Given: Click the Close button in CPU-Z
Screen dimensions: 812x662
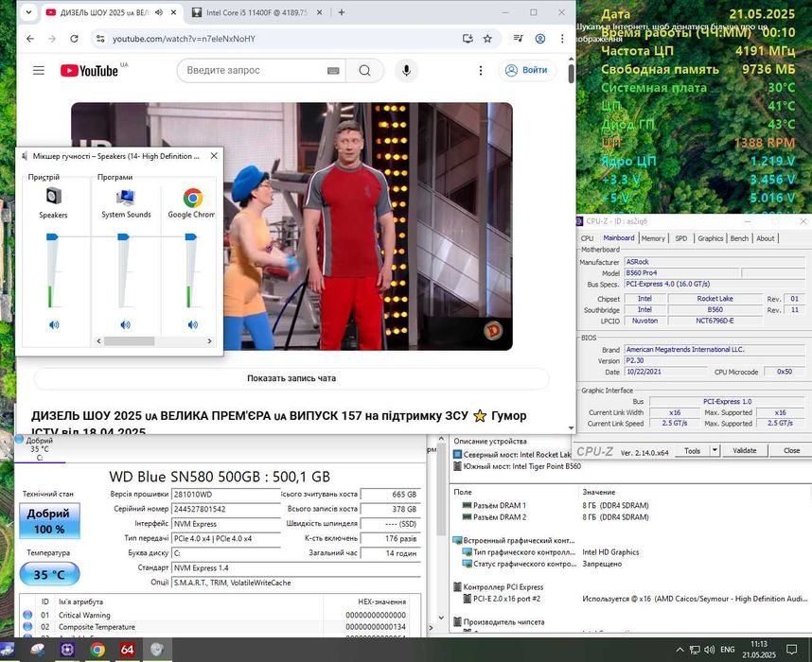Looking at the screenshot, I should pos(791,450).
